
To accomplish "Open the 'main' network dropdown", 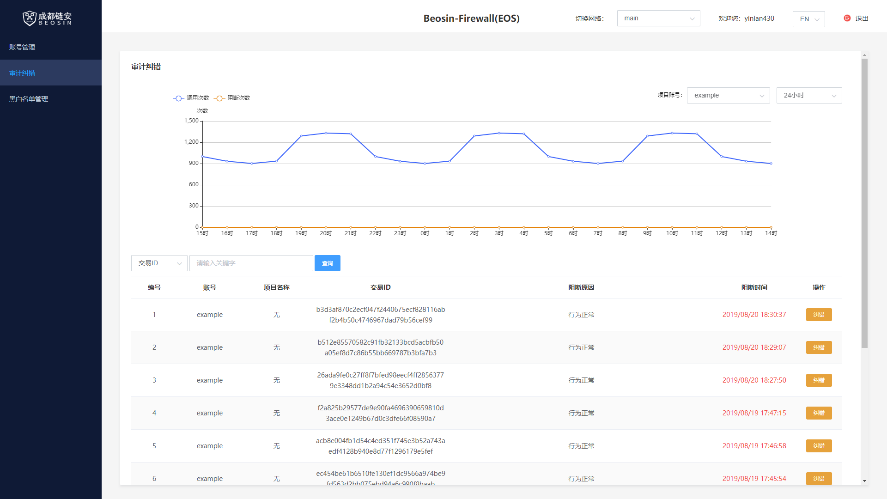I will click(x=658, y=18).
